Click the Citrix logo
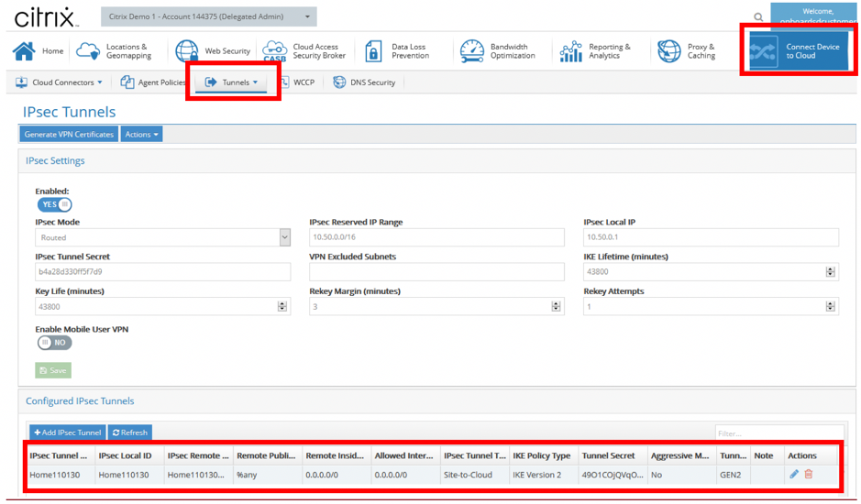The width and height of the screenshot is (861, 504). (46, 17)
